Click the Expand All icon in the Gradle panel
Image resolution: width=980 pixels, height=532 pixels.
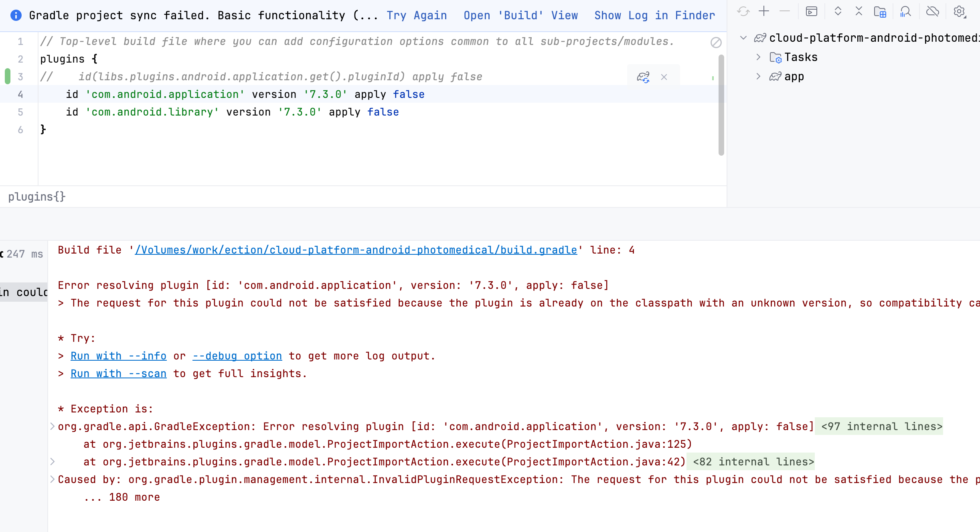[838, 12]
